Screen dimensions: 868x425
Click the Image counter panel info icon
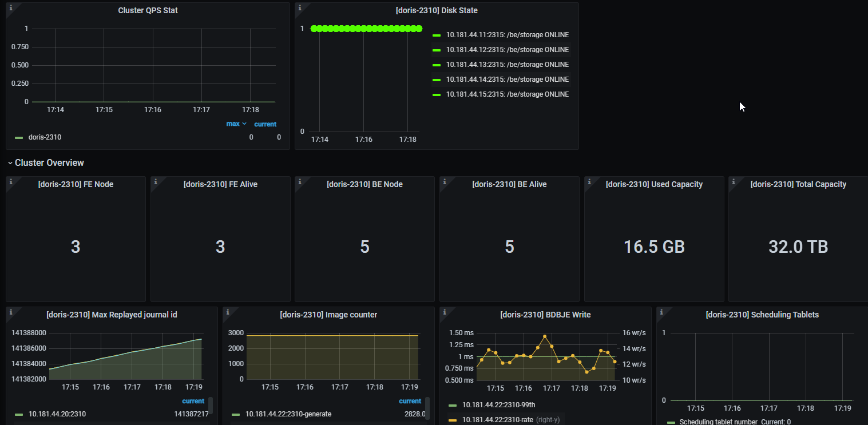point(228,312)
